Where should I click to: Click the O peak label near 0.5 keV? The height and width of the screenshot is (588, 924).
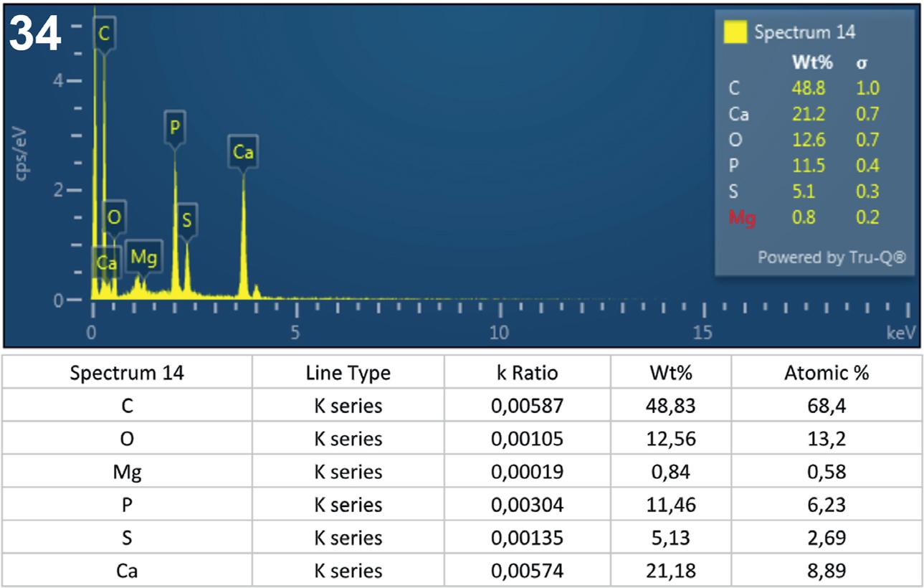tap(114, 217)
